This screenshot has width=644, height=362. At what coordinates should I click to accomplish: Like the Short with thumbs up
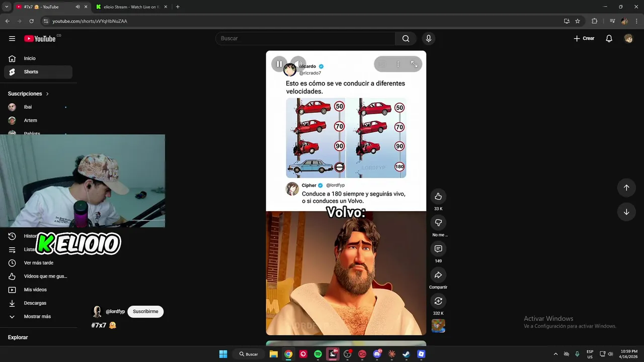pyautogui.click(x=438, y=197)
